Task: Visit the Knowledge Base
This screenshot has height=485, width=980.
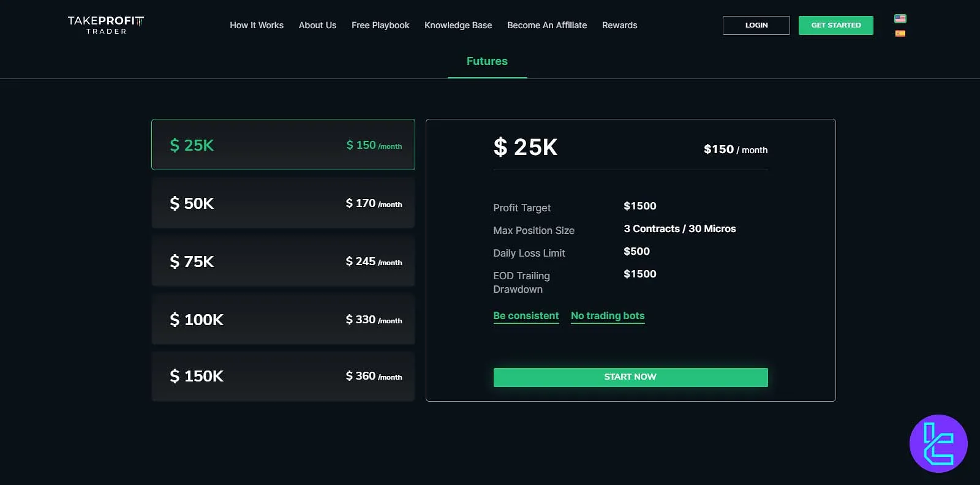Action: [x=458, y=25]
